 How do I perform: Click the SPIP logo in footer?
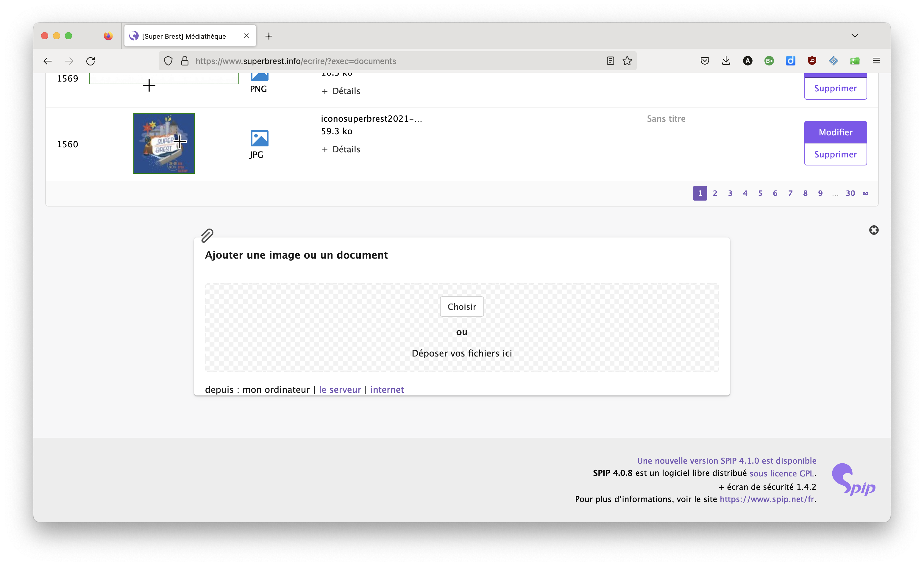(x=853, y=479)
